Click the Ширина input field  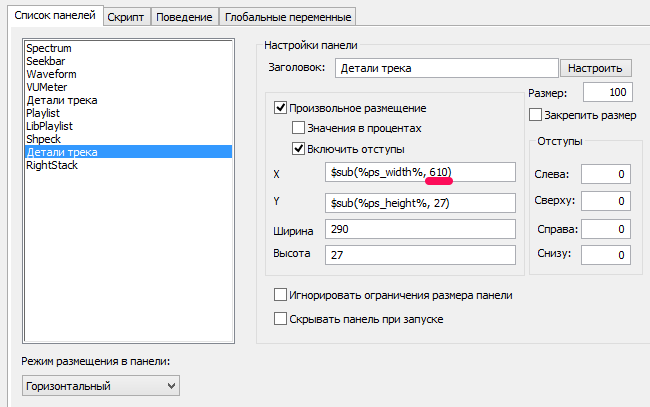click(x=420, y=229)
